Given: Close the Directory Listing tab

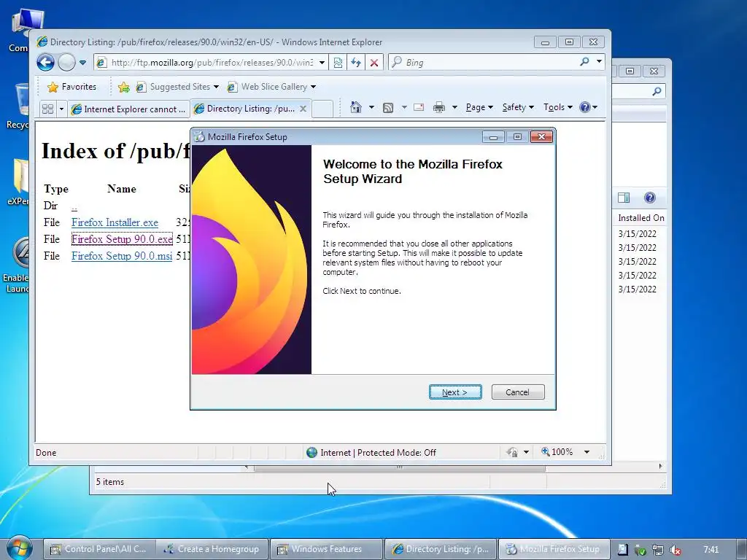Looking at the screenshot, I should coord(303,109).
